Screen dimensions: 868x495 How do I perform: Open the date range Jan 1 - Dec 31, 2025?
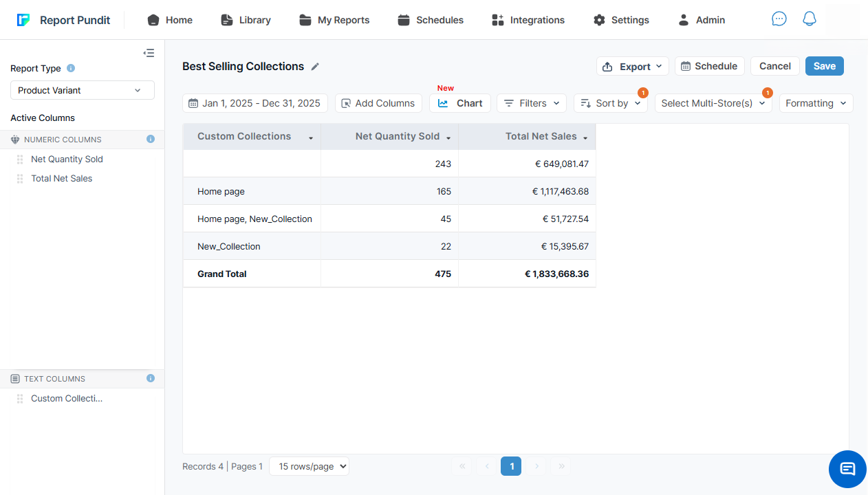[255, 103]
